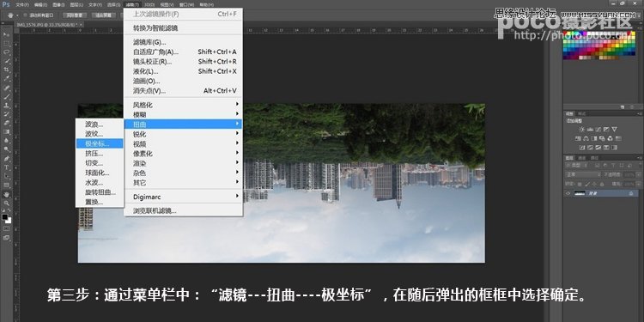Choose 极坐标 (Polar Coordinates) from Distort submenu
This screenshot has height=322, width=644.
[100, 143]
